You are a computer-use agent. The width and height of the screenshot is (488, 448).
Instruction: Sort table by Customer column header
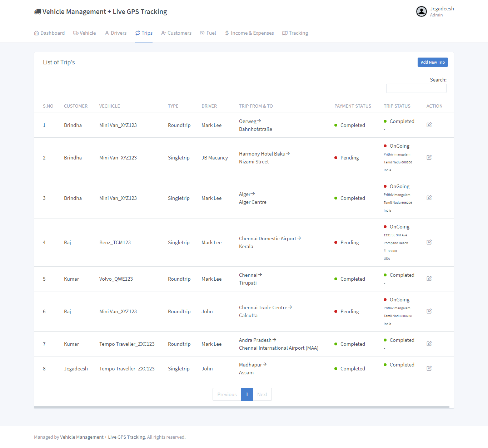(x=76, y=106)
